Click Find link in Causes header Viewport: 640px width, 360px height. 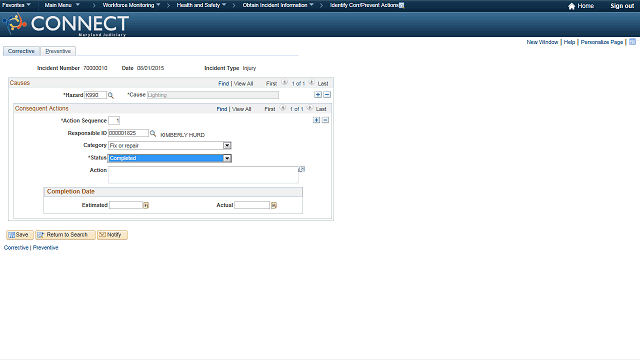pos(224,83)
